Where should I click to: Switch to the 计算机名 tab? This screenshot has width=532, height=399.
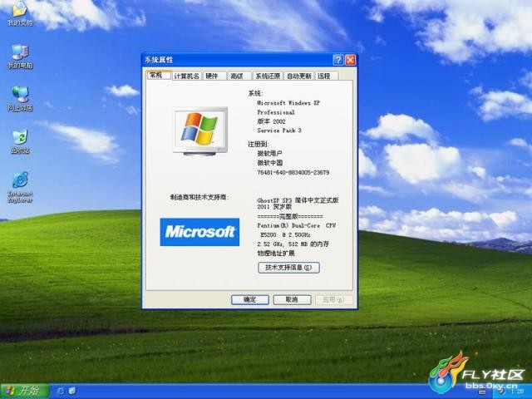[186, 76]
